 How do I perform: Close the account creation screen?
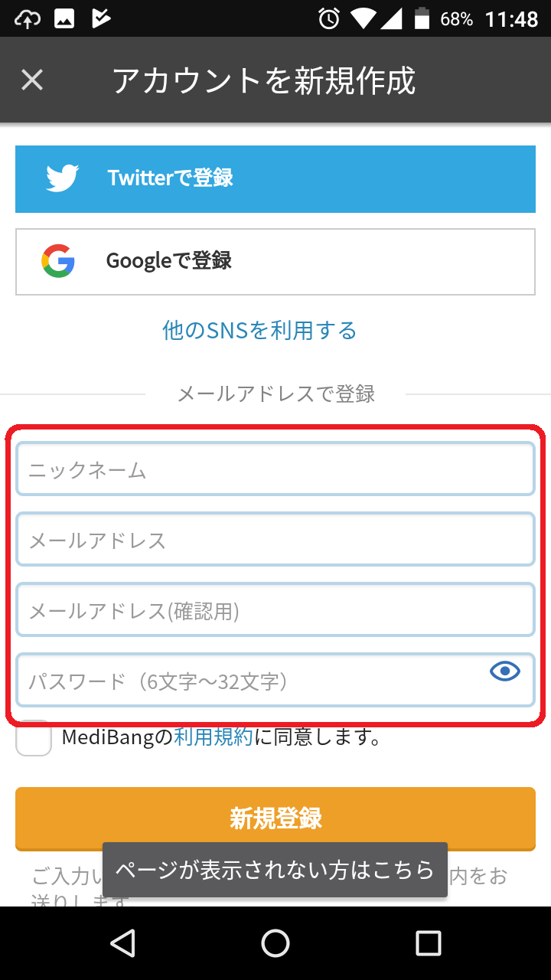pyautogui.click(x=32, y=80)
